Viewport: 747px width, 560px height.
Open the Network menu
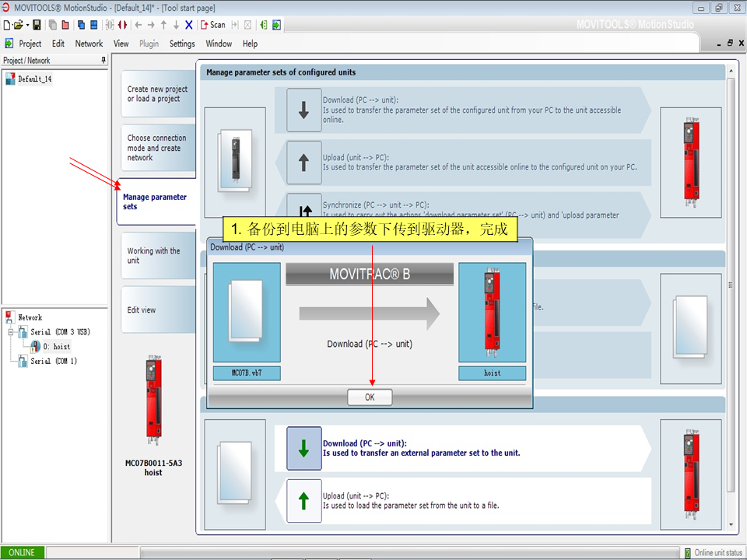tap(89, 44)
